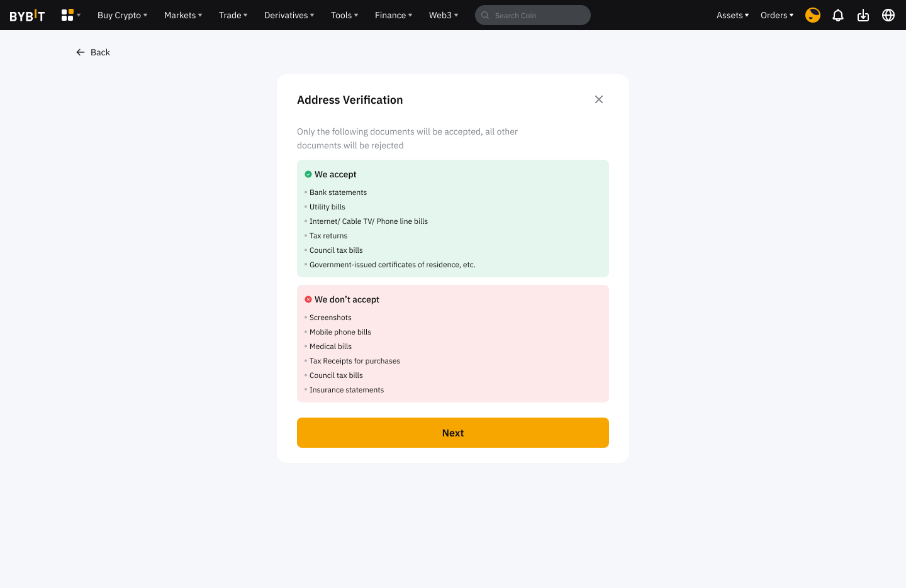Click the back arrow icon
The height and width of the screenshot is (588, 906).
[x=81, y=52]
